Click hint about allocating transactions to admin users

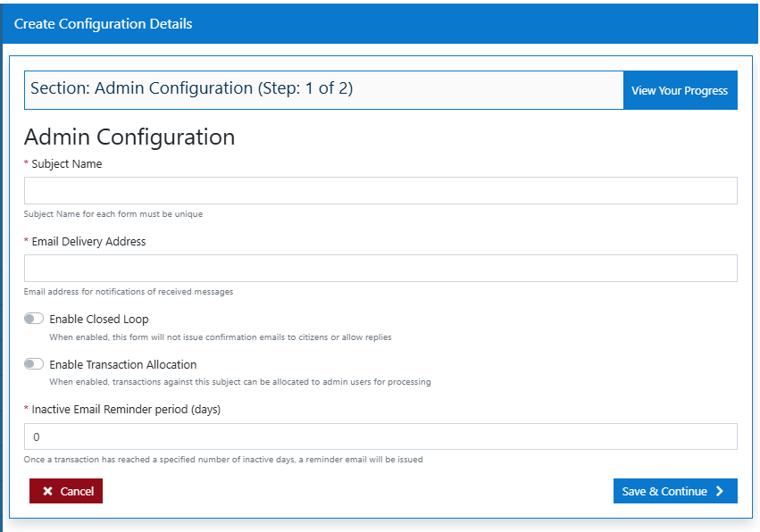pos(240,382)
